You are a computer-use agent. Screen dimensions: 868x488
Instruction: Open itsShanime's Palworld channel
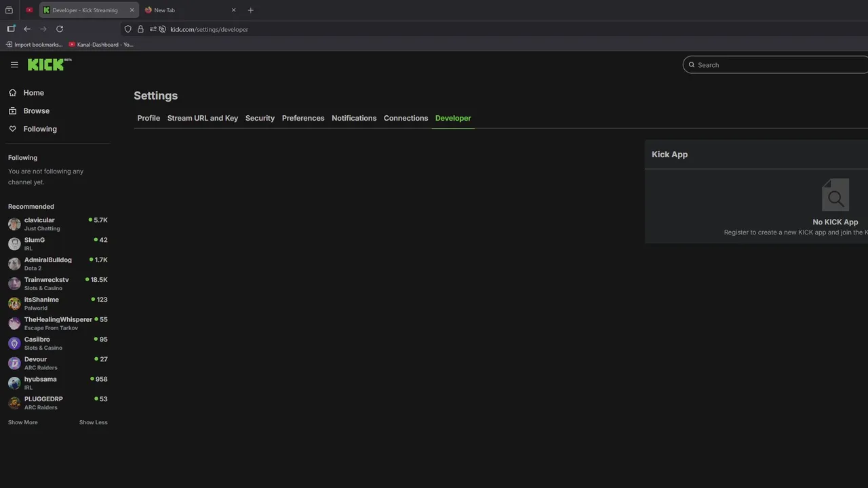[58, 304]
